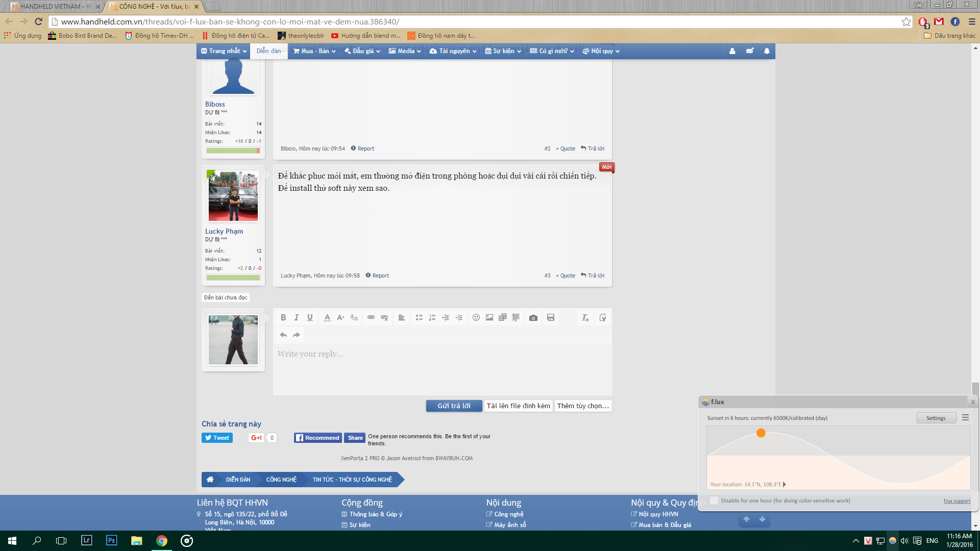980x551 pixels.
Task: Switch to the 'Diễn đàn' menu tab
Action: [268, 51]
